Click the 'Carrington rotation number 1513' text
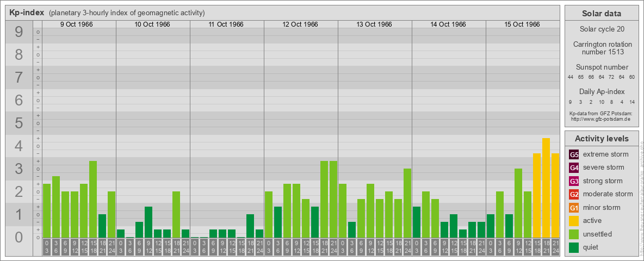The height and width of the screenshot is (261, 644). 602,48
